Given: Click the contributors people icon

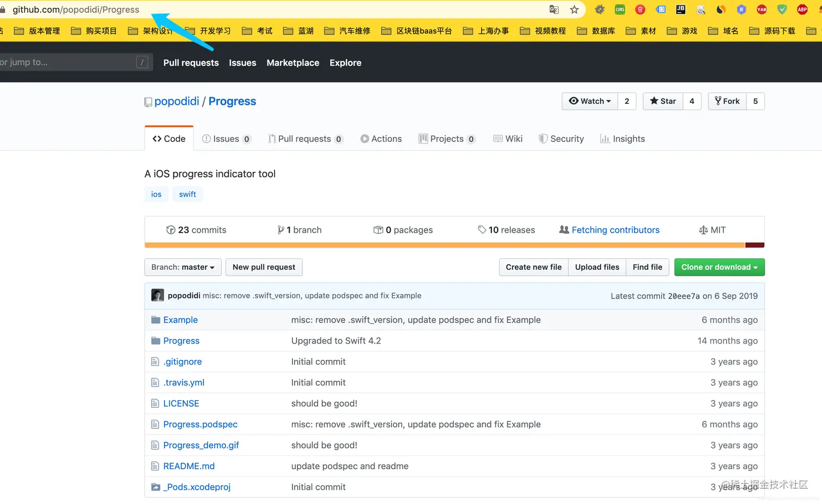Looking at the screenshot, I should click(564, 230).
